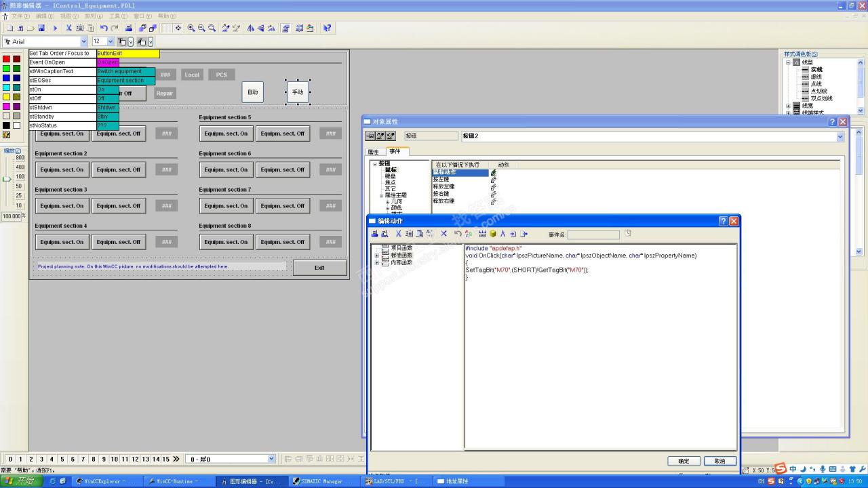The image size is (868, 488).
Task: Click the Zoom in magnifier icon
Action: (191, 28)
